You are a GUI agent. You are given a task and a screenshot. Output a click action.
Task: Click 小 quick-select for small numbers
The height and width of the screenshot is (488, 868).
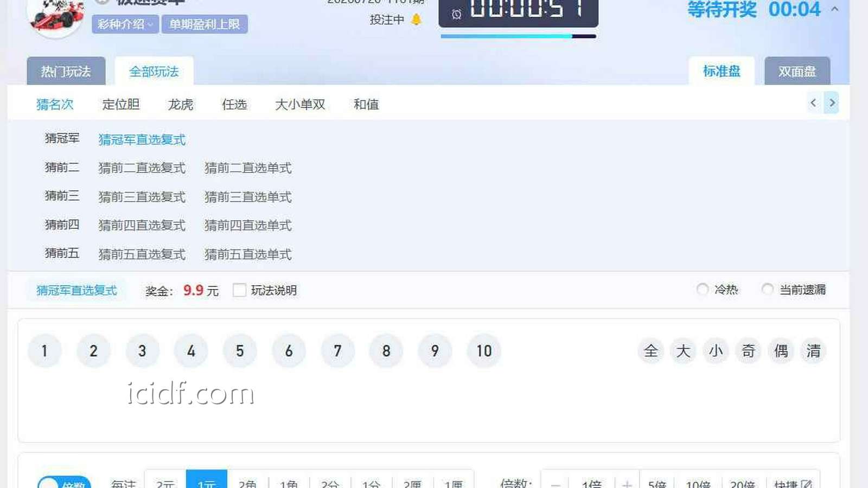[716, 351]
